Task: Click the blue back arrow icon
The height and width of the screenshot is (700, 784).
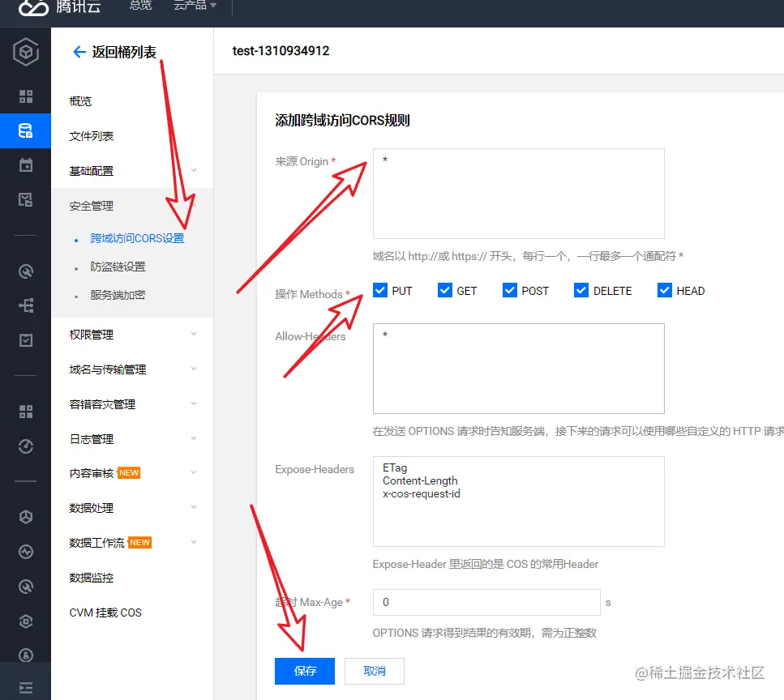Action: click(79, 52)
